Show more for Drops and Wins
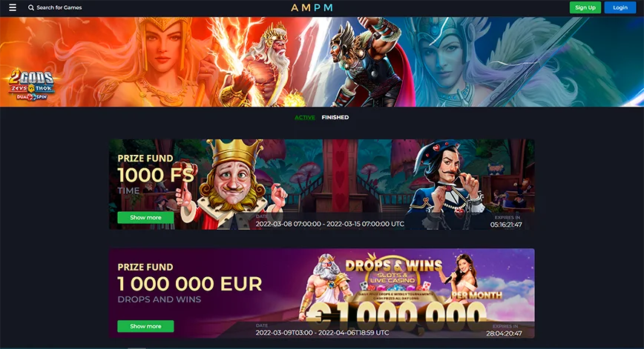 (x=145, y=326)
